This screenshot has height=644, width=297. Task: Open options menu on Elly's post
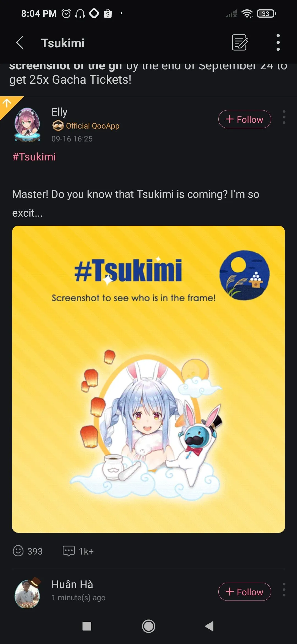(x=284, y=117)
